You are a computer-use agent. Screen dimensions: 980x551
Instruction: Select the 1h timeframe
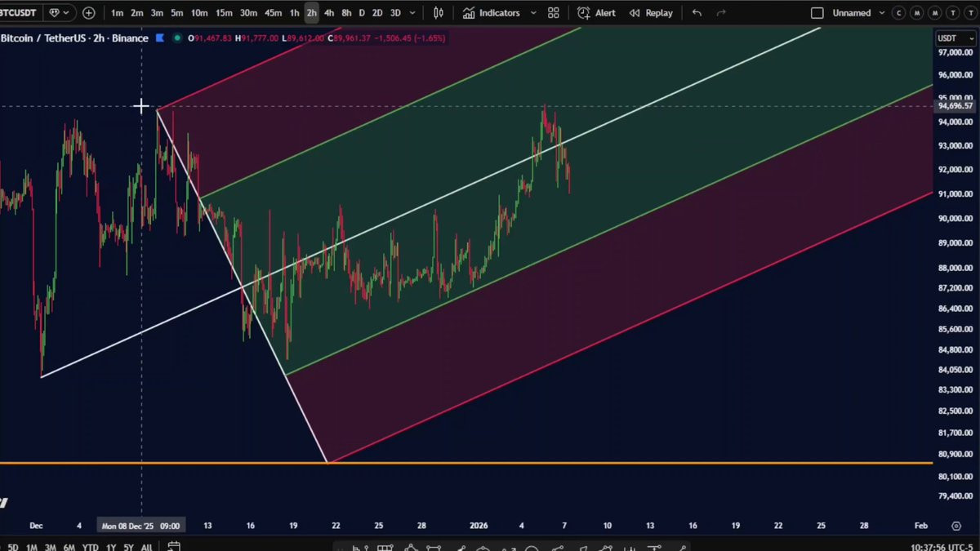tap(294, 13)
